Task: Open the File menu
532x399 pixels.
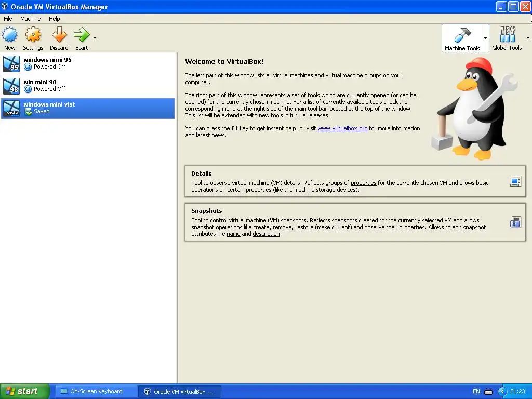Action: tap(8, 19)
